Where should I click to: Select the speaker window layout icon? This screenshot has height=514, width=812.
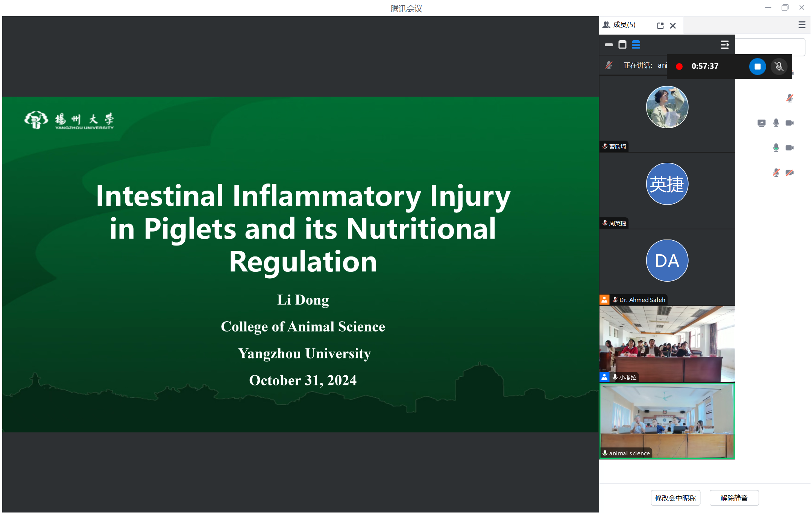tap(622, 45)
